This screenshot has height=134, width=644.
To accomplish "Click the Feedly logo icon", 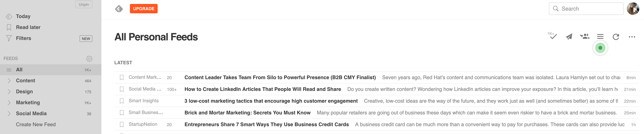I will (119, 9).
